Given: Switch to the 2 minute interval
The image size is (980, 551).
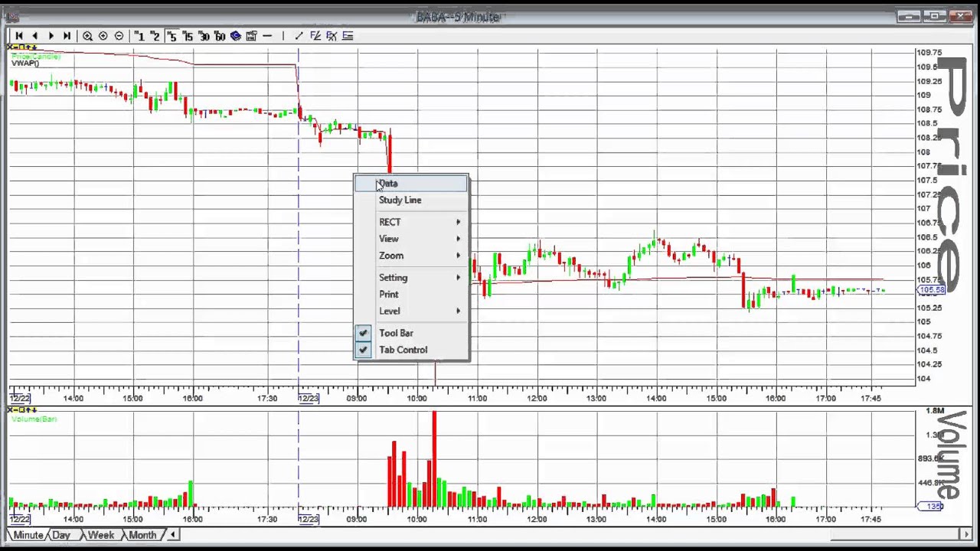Looking at the screenshot, I should 155,36.
